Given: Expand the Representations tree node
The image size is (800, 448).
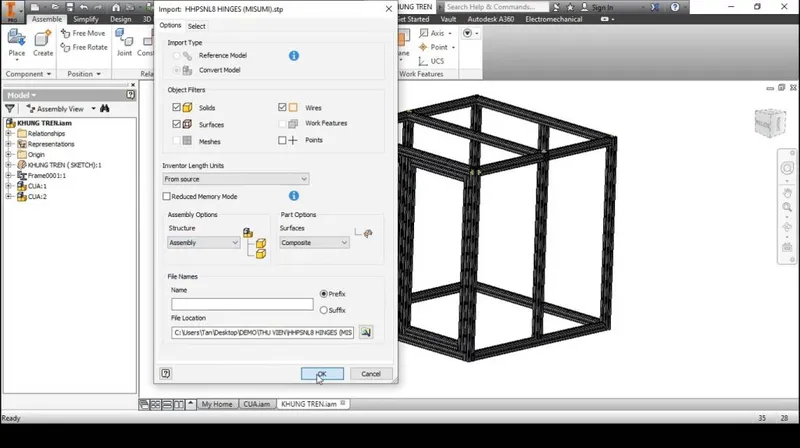Looking at the screenshot, I should point(9,144).
